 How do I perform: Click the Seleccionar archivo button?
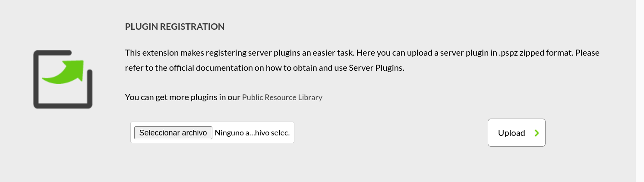[173, 133]
